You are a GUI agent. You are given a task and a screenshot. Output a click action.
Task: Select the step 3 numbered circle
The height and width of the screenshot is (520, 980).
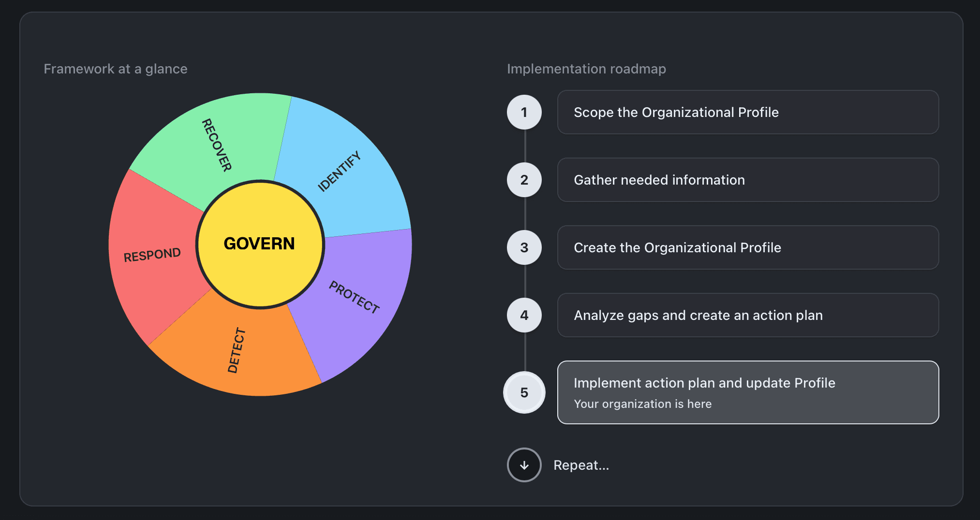524,247
